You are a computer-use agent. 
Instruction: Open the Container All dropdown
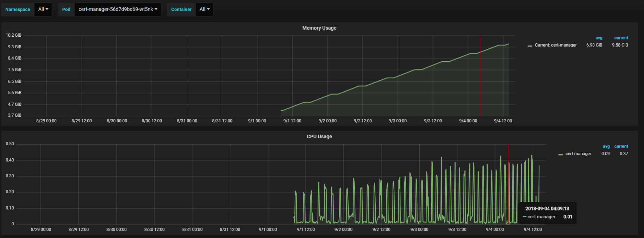(204, 10)
